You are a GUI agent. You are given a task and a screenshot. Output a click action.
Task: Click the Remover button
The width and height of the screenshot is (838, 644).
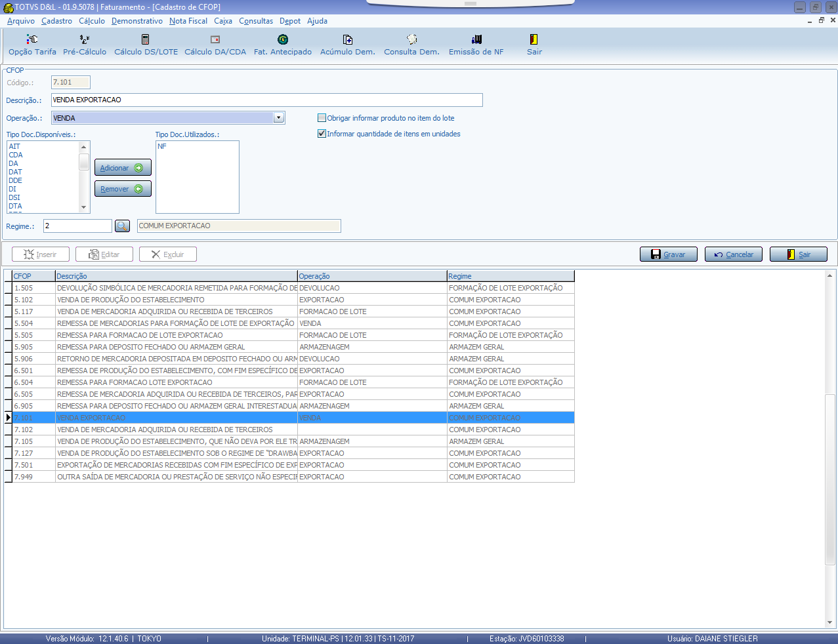pos(123,189)
